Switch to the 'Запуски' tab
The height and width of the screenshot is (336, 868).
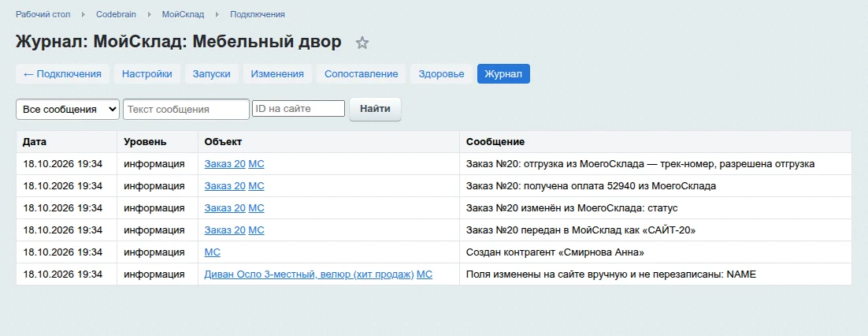(x=211, y=73)
